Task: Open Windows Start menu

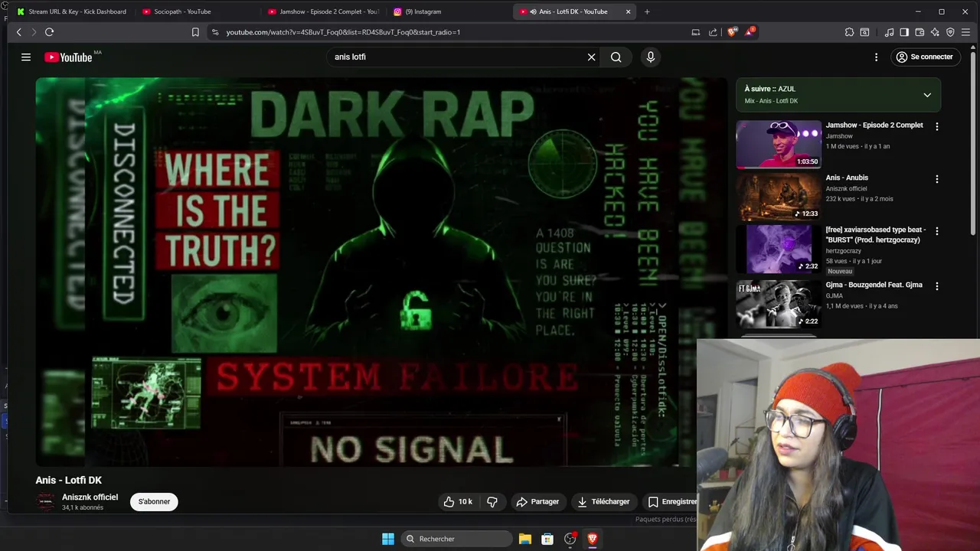Action: 388,539
